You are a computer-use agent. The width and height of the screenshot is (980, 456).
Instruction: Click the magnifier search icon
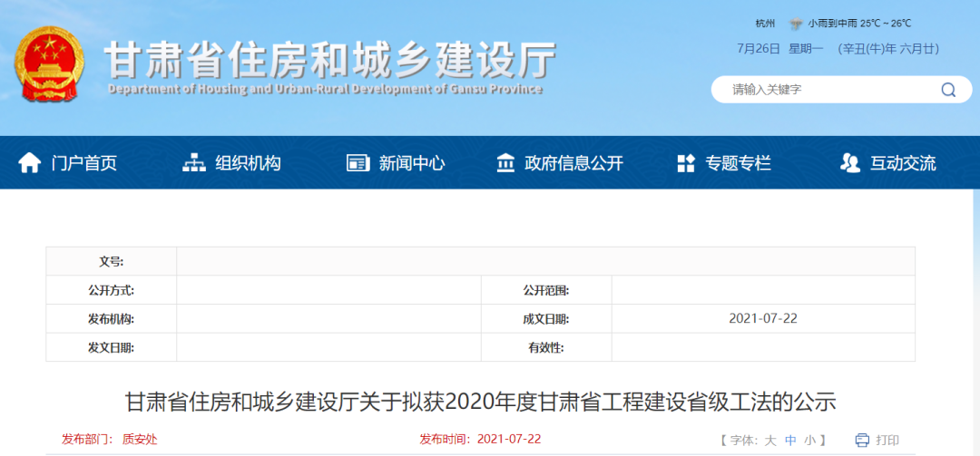pos(948,90)
